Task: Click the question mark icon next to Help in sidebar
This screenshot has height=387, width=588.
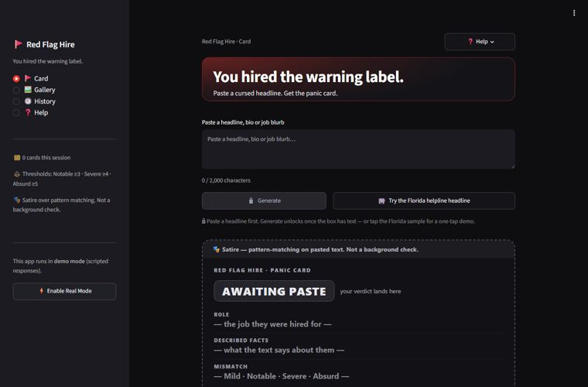Action: click(x=28, y=112)
